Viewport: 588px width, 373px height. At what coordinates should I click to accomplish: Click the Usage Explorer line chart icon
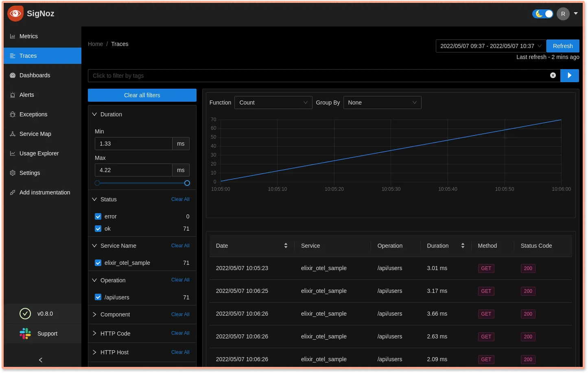tap(13, 153)
